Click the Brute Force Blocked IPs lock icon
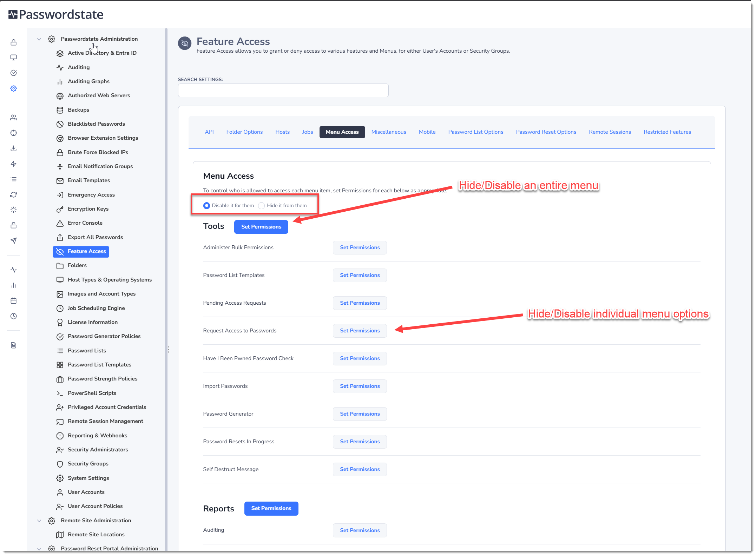 (x=60, y=153)
